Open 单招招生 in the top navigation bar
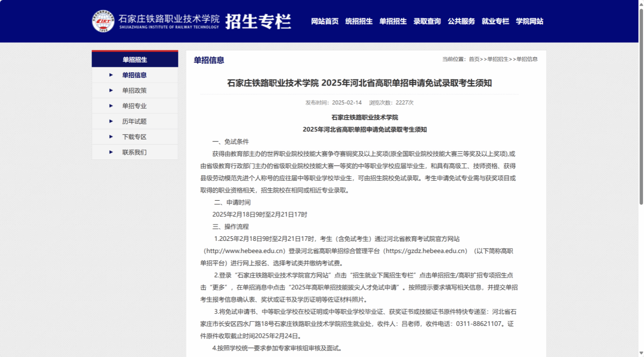Image resolution: width=644 pixels, height=357 pixels. (x=393, y=21)
